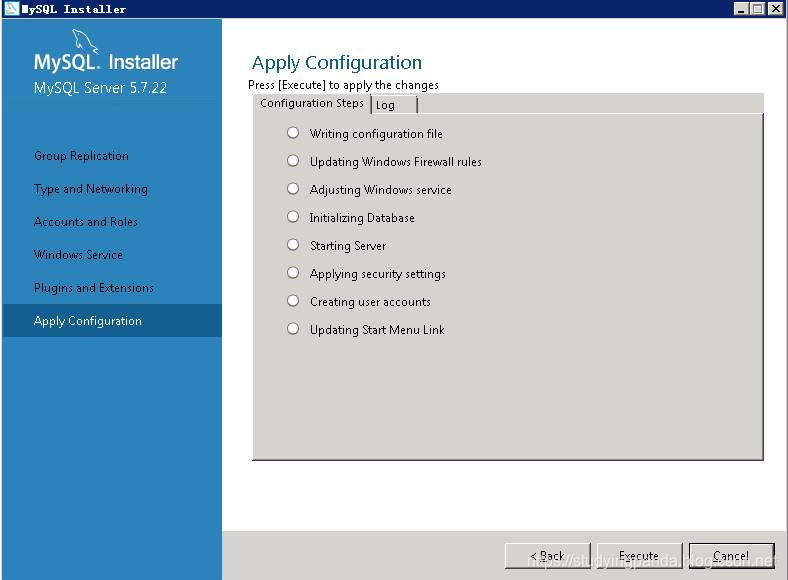
Task: Click the 'Writing configuration file' text
Action: coord(376,134)
